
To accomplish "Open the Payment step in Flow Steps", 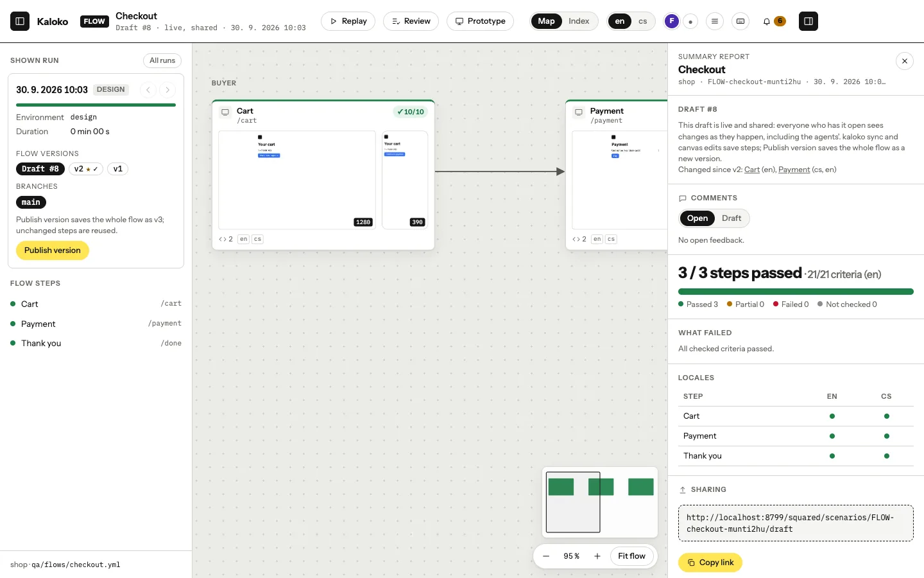I will point(96,324).
